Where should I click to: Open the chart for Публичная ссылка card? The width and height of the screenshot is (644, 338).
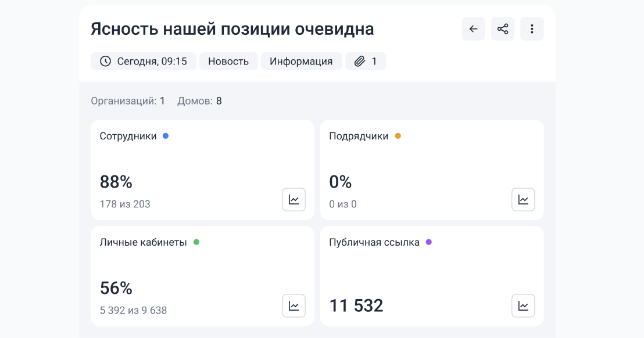523,305
